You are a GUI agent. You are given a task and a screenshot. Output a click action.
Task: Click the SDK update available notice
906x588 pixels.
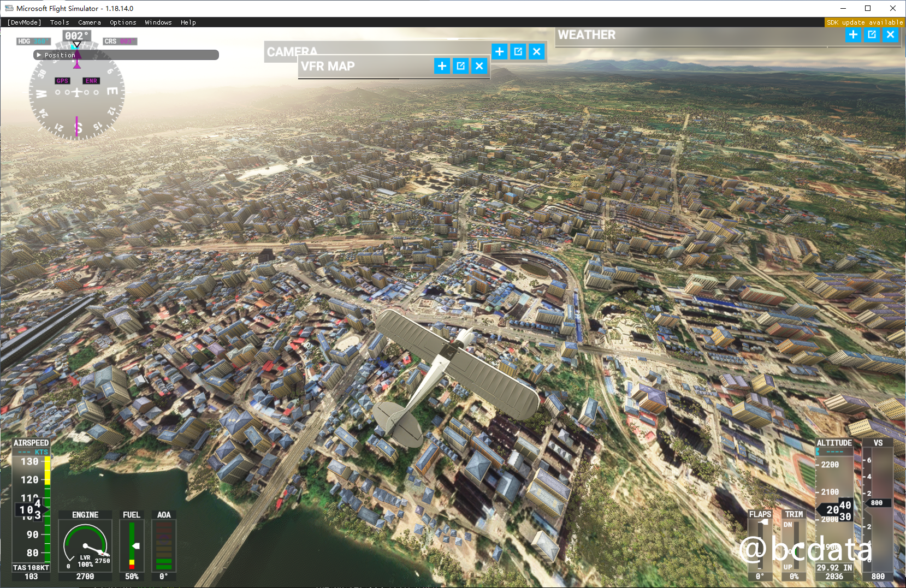coord(864,22)
